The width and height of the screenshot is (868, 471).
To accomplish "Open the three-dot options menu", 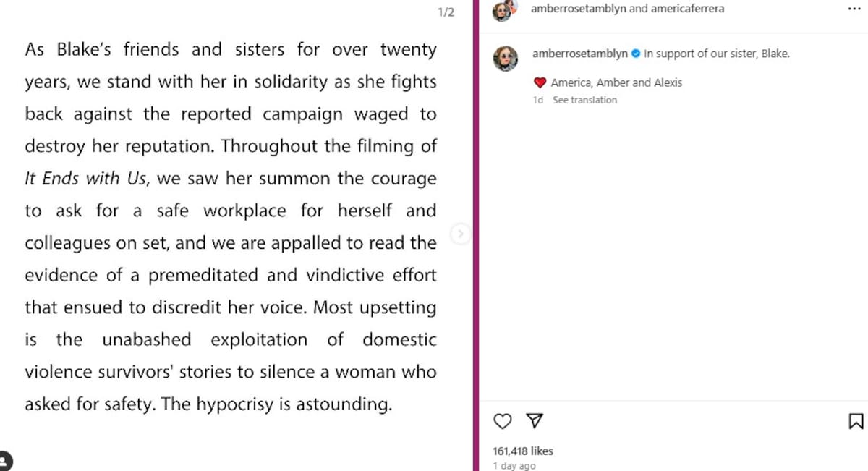I will (854, 9).
